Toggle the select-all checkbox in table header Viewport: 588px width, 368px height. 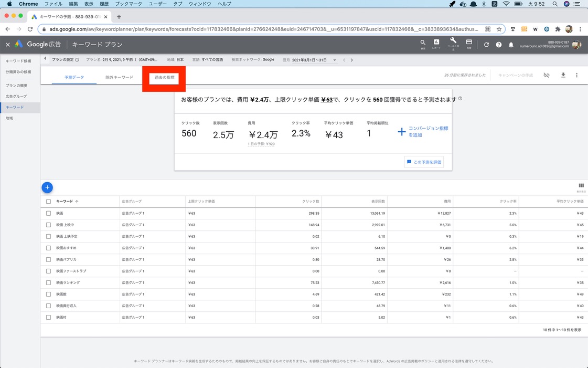(48, 202)
